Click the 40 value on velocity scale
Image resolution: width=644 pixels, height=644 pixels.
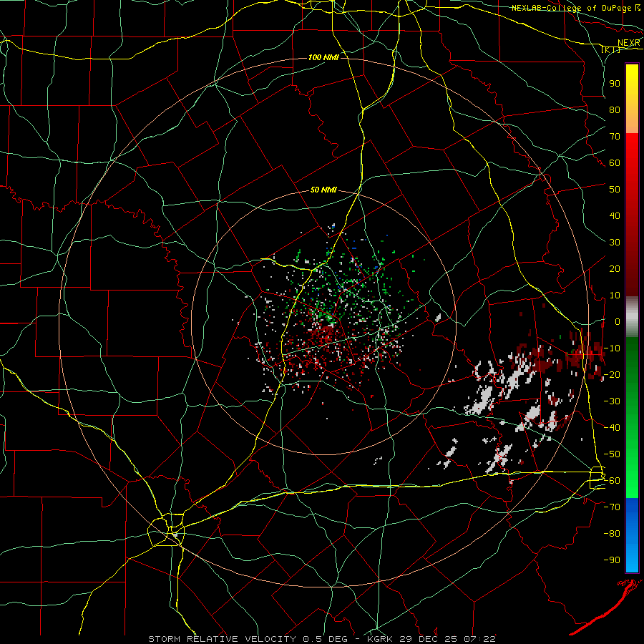(x=615, y=215)
